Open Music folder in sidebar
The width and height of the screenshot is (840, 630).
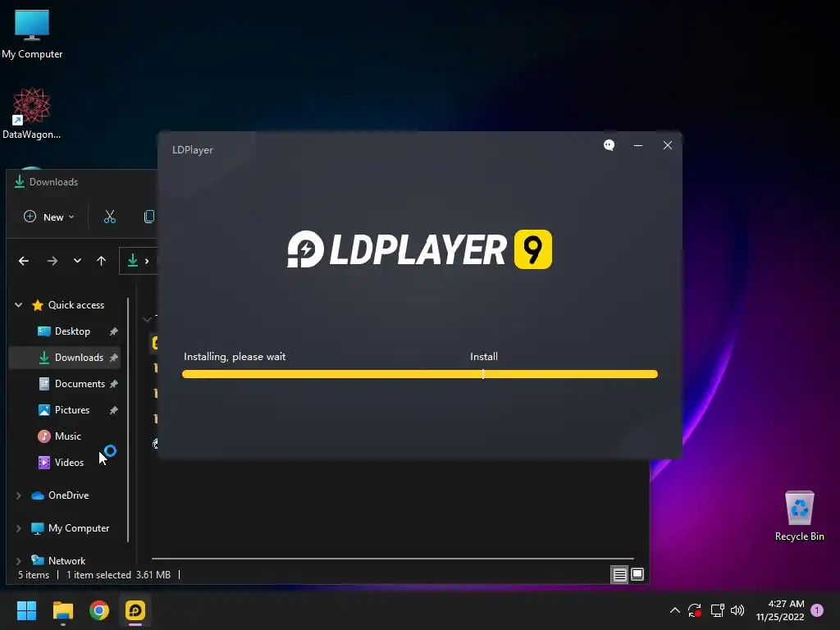click(67, 436)
